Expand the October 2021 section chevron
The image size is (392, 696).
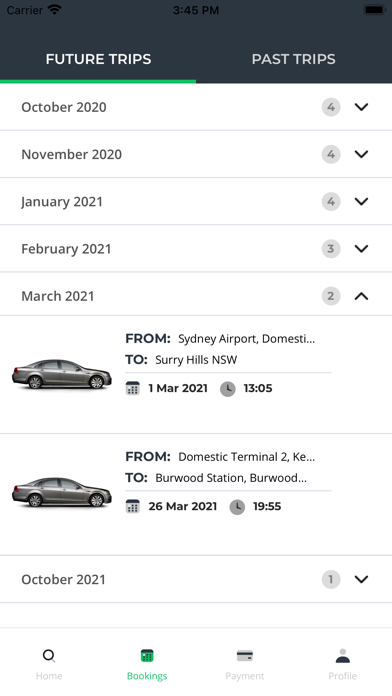click(362, 579)
